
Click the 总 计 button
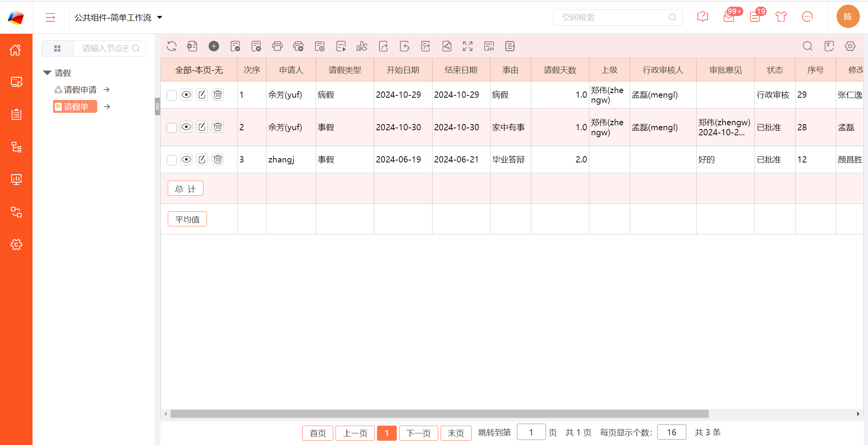(186, 189)
